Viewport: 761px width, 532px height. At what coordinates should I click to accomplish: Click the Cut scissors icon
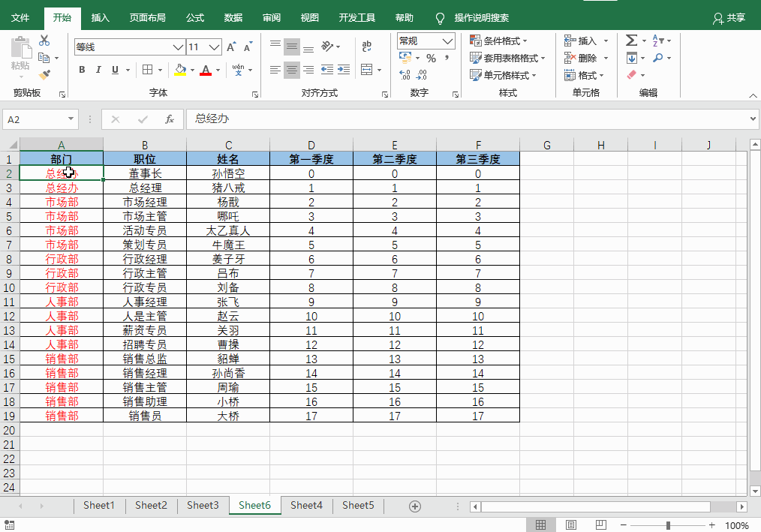coord(44,41)
